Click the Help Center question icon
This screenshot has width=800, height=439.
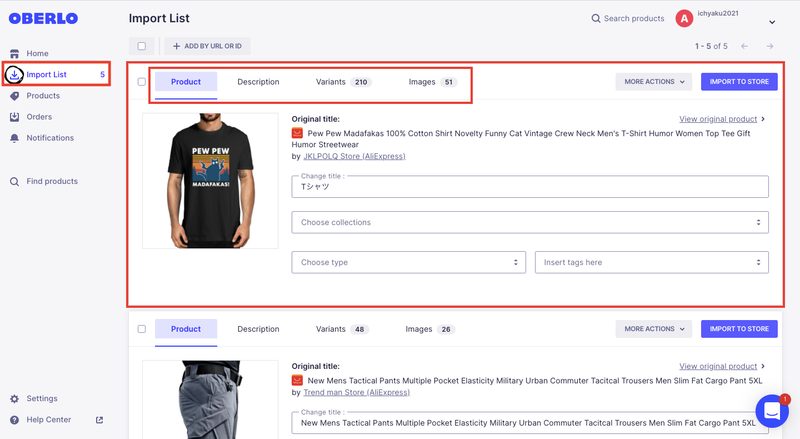(x=14, y=420)
